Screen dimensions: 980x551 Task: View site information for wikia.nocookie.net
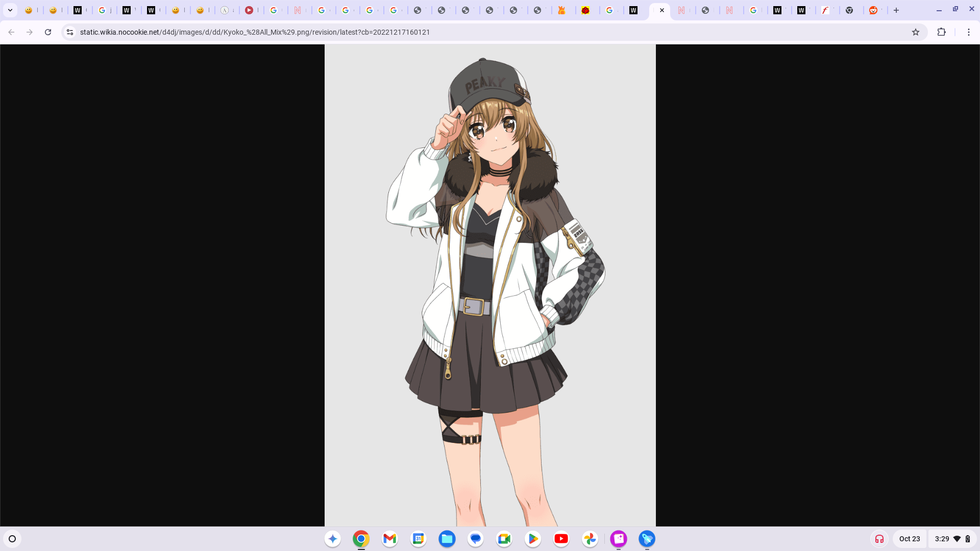click(70, 32)
